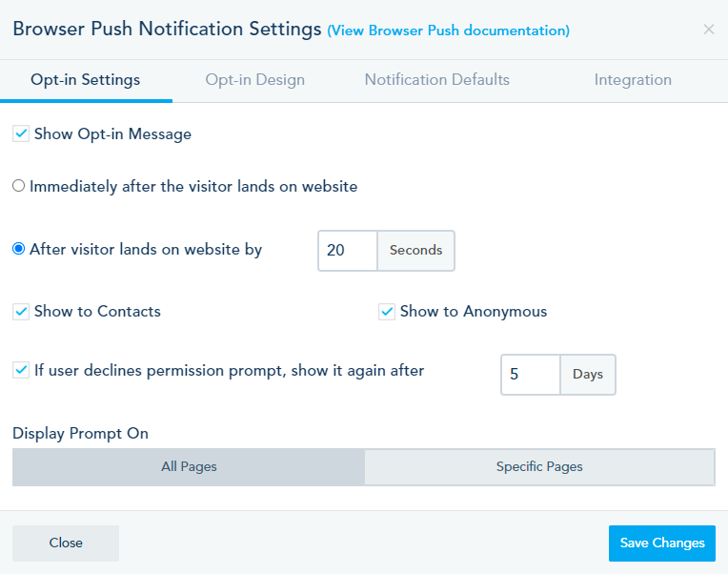Screen dimensions: 728x574
Task: Click the delay seconds input field
Action: (348, 251)
